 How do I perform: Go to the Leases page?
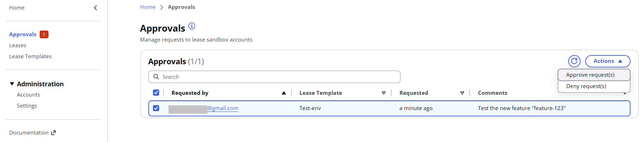(18, 45)
